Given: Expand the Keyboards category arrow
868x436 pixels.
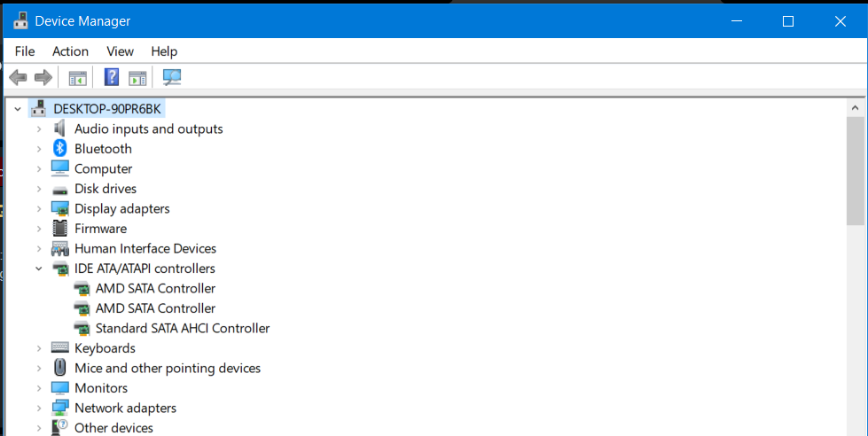Looking at the screenshot, I should point(39,348).
